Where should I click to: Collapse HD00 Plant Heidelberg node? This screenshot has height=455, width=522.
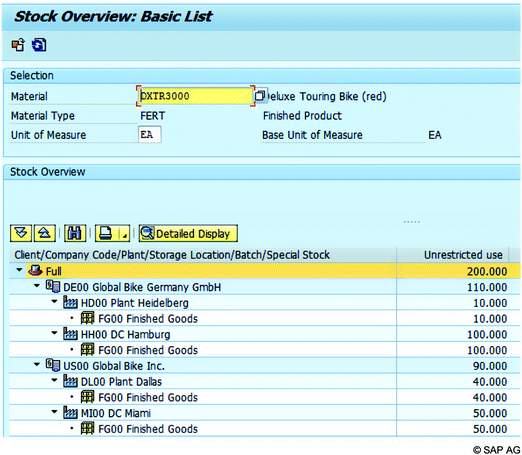point(55,301)
